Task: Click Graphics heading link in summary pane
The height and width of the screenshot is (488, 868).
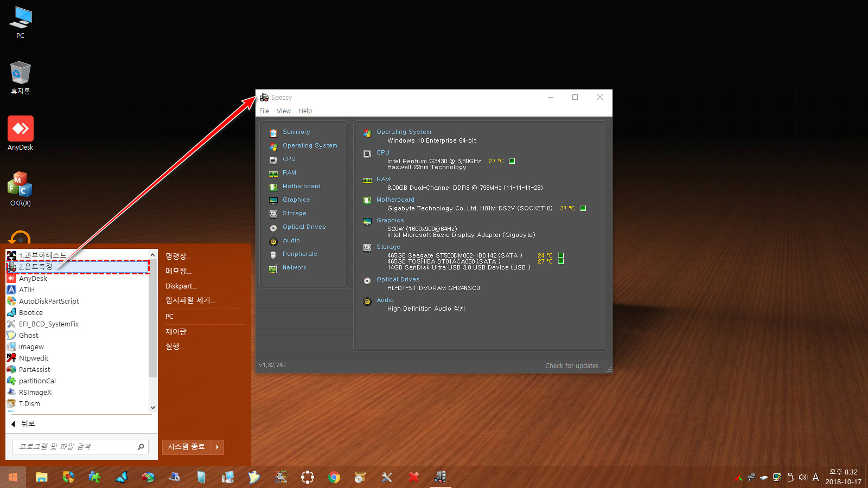Action: (x=390, y=220)
